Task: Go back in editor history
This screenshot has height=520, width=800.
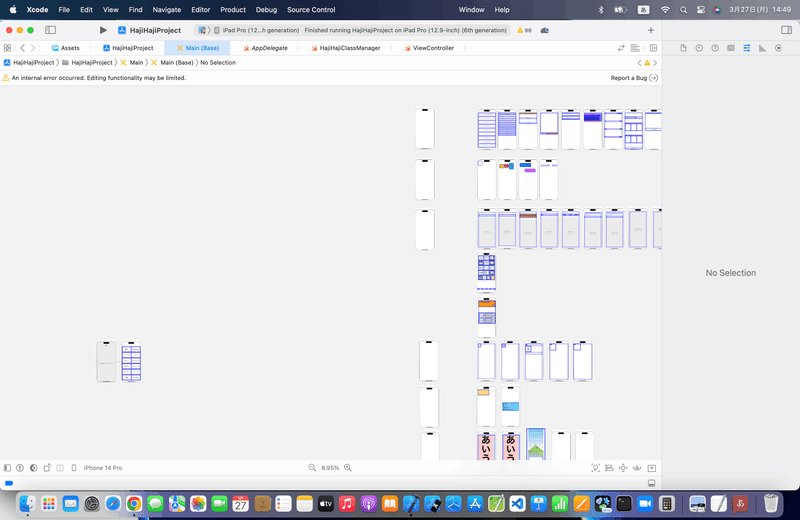Action: tap(22, 48)
